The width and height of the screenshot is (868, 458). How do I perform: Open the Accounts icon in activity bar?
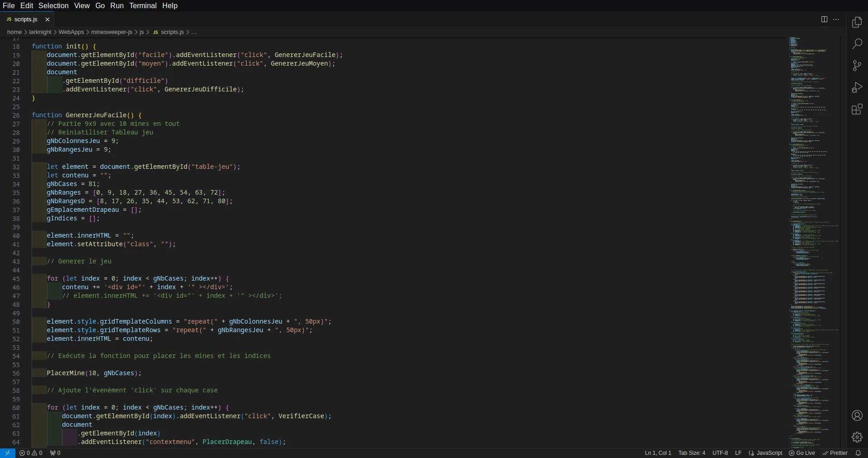857,415
